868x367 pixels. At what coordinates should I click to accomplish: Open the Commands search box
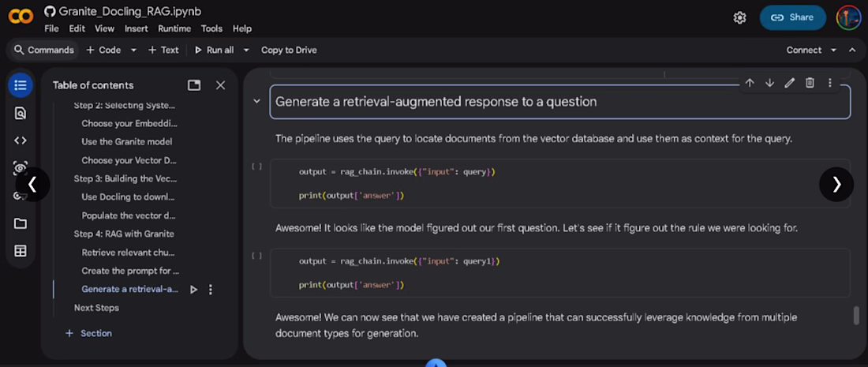43,50
